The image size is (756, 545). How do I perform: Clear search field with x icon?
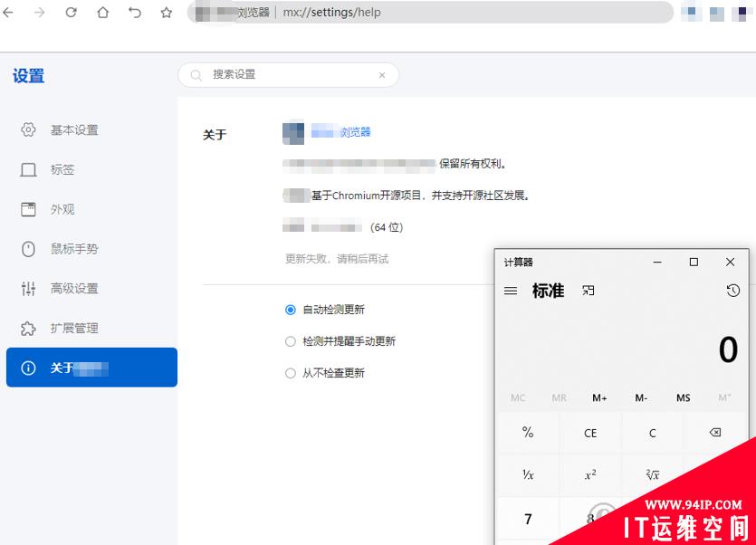click(x=382, y=75)
